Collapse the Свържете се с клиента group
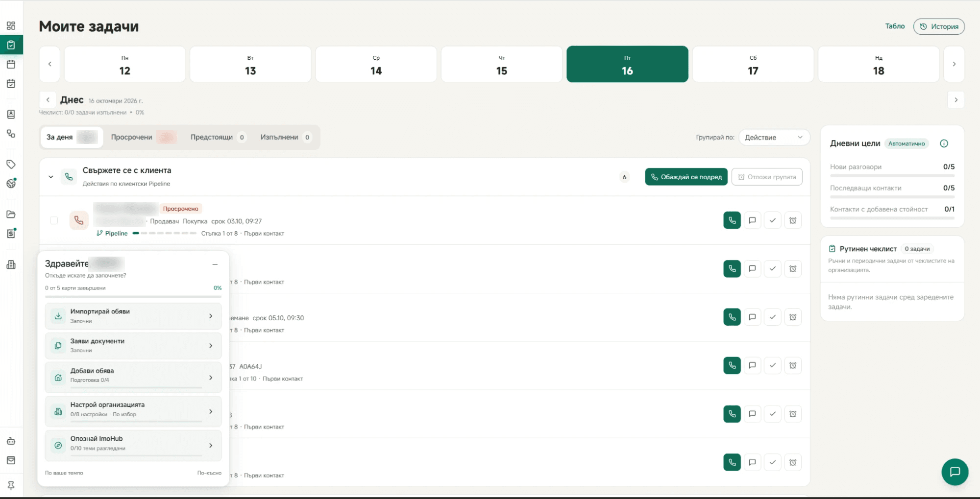This screenshot has height=499, width=980. pos(50,177)
